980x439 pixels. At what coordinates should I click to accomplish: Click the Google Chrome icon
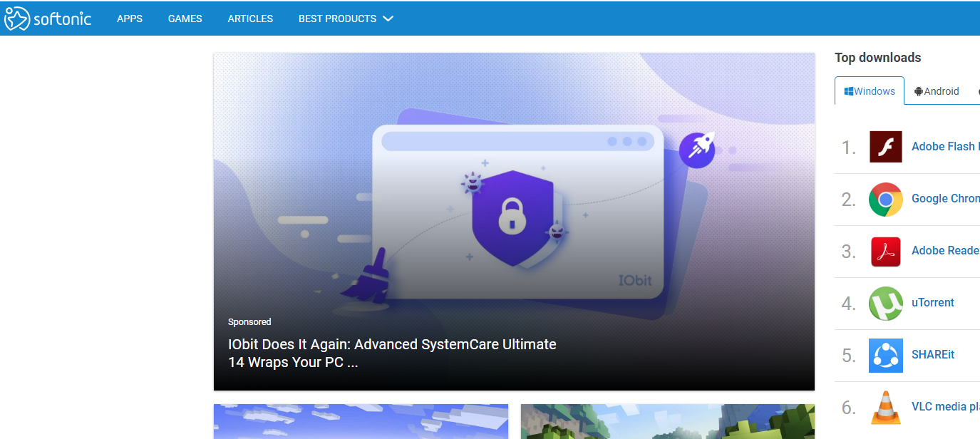[x=885, y=200]
